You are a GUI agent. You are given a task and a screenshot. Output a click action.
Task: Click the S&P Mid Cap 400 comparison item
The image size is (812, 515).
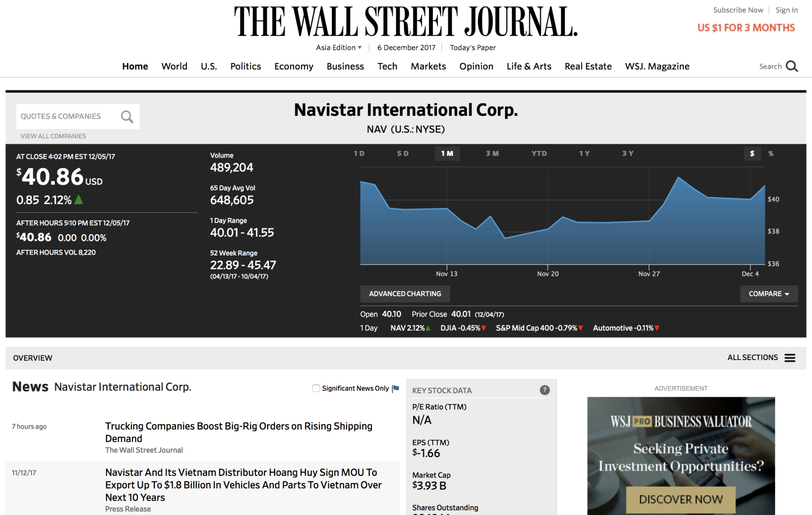(x=539, y=328)
